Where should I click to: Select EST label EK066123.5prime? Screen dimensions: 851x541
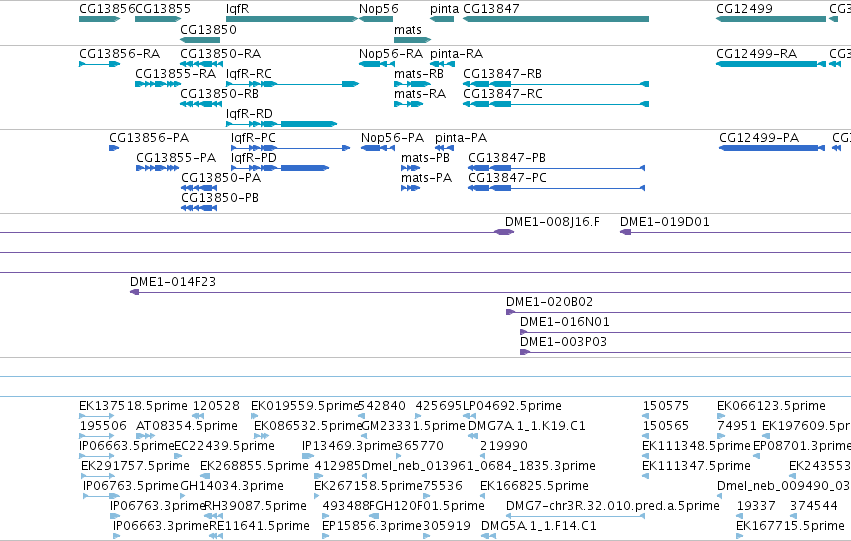[x=771, y=406]
